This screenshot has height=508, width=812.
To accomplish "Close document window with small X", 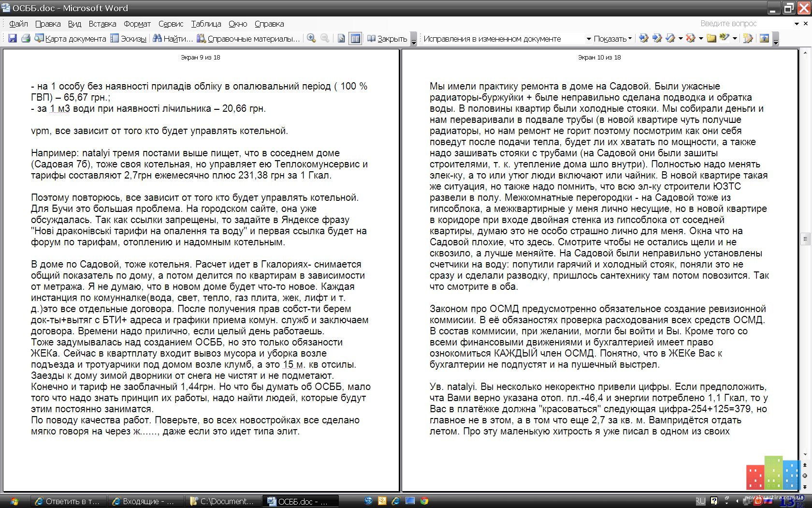I will pyautogui.click(x=806, y=23).
